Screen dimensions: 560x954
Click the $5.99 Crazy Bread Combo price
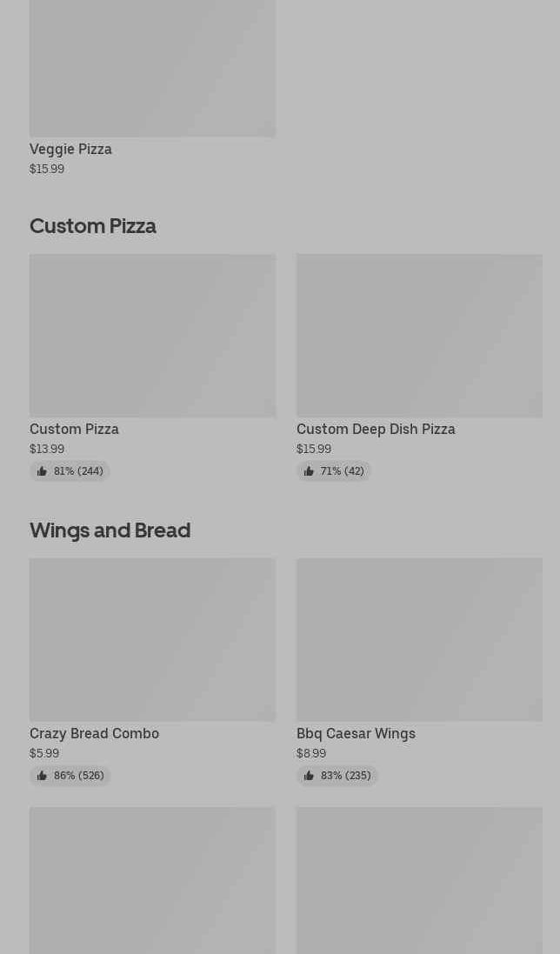point(44,753)
